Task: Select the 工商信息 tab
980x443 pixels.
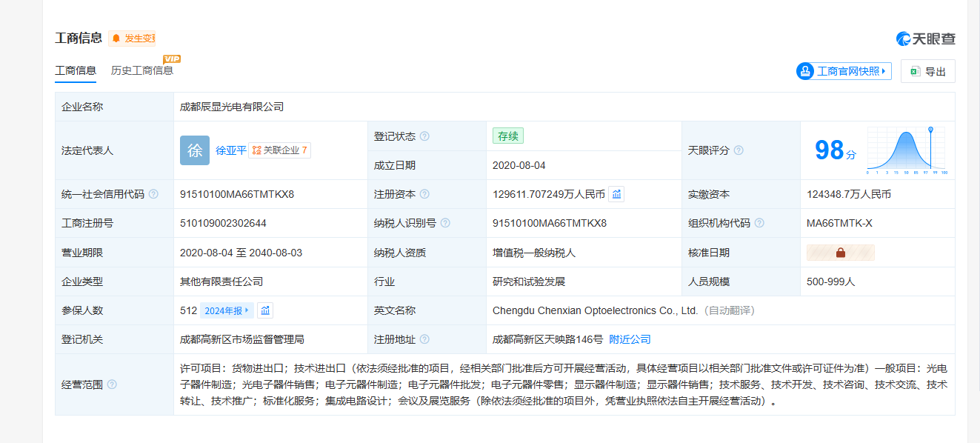Action: [76, 71]
